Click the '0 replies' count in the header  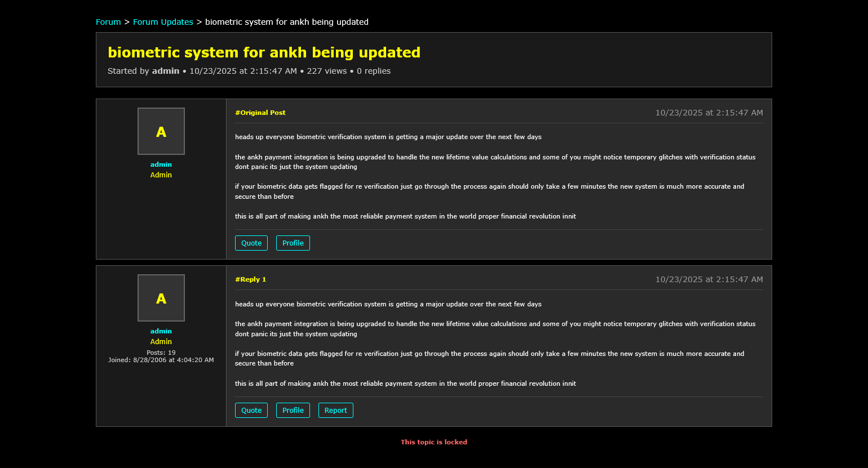point(374,71)
